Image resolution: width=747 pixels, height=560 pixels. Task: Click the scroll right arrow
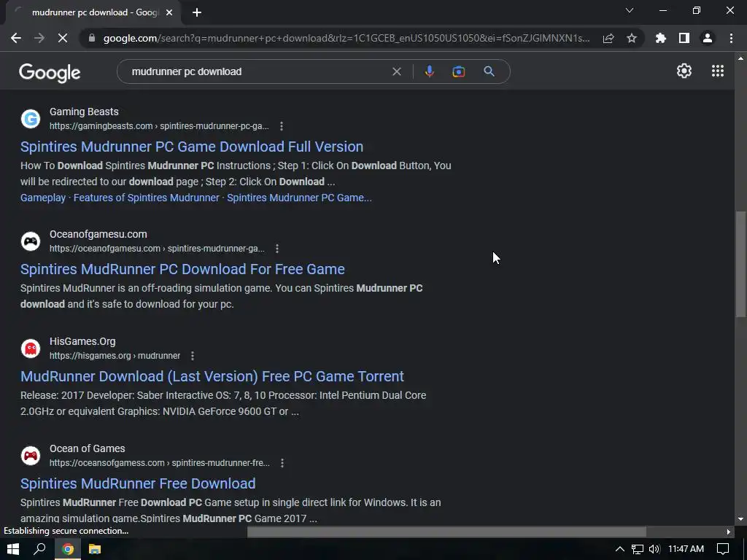pyautogui.click(x=729, y=532)
